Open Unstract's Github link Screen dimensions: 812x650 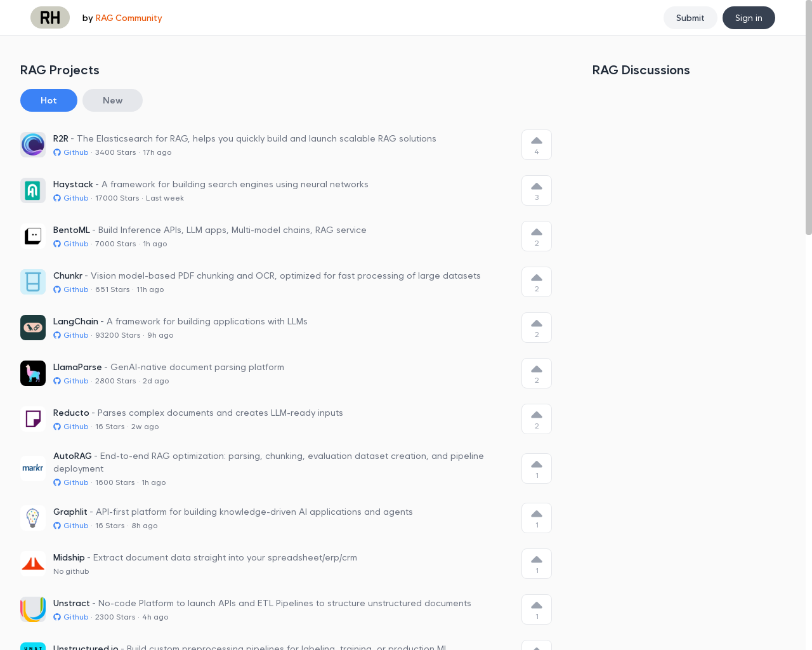[71, 617]
